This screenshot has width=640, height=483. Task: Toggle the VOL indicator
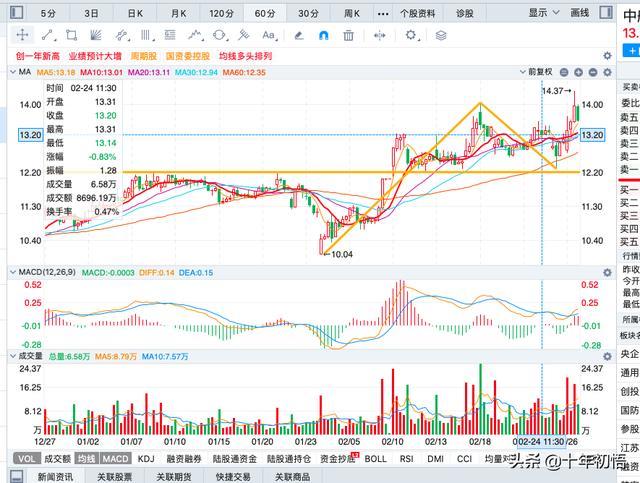click(x=27, y=459)
